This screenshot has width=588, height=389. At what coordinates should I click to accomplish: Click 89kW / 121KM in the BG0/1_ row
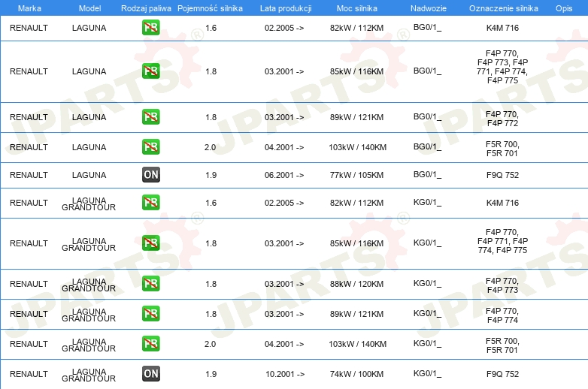[356, 117]
